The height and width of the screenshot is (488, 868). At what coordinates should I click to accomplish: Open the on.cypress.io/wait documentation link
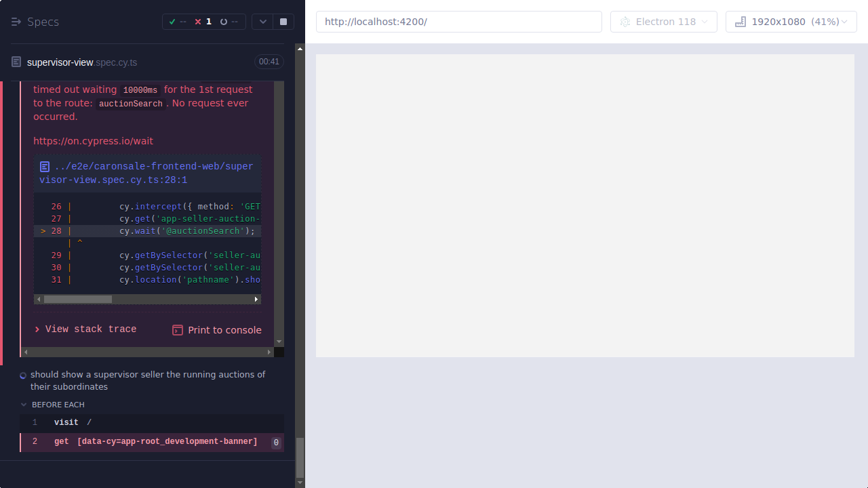point(93,141)
